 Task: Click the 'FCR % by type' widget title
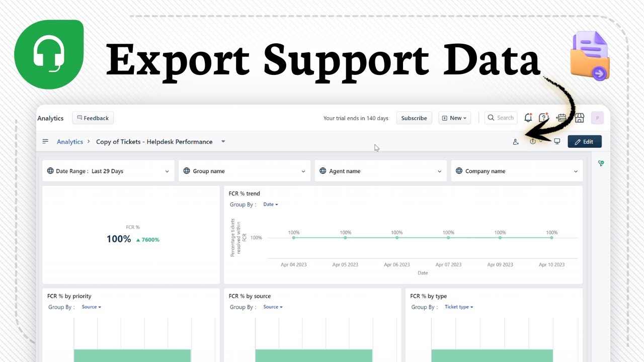pyautogui.click(x=428, y=296)
